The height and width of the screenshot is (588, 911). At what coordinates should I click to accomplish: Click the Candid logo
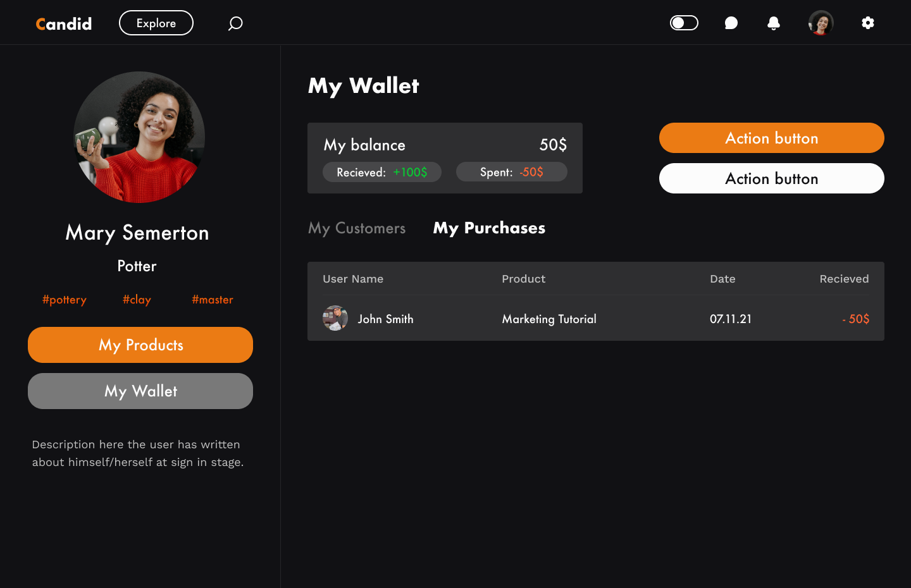pos(64,24)
